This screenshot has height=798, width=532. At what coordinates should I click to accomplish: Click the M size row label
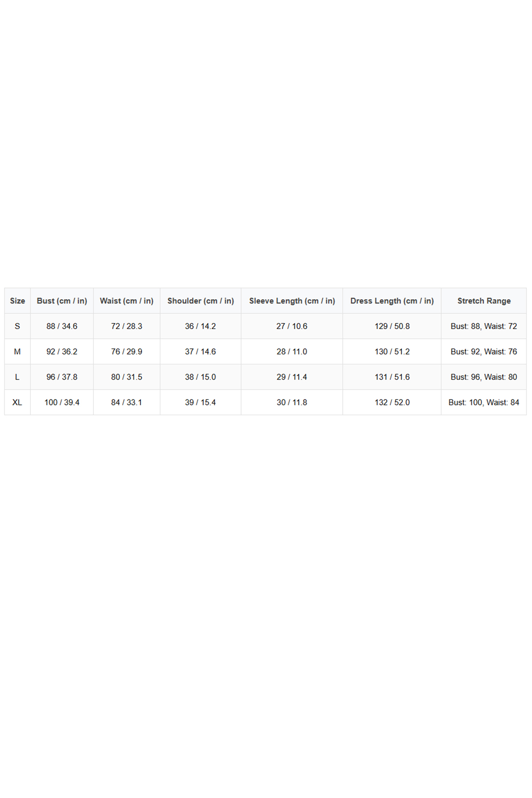pos(18,352)
